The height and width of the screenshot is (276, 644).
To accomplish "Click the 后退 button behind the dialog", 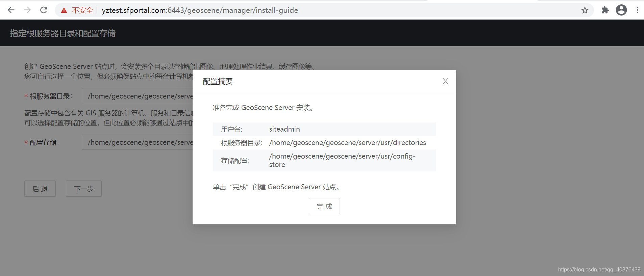I will [40, 189].
